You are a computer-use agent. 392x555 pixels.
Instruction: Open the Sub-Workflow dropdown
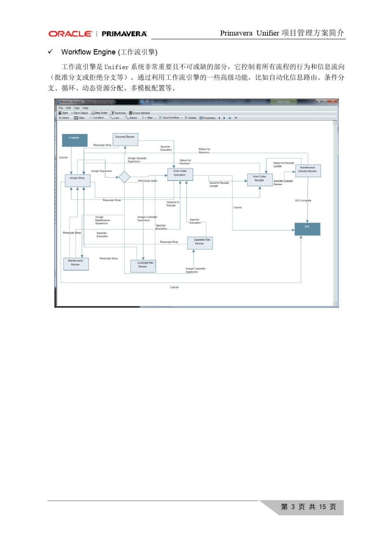coord(170,118)
